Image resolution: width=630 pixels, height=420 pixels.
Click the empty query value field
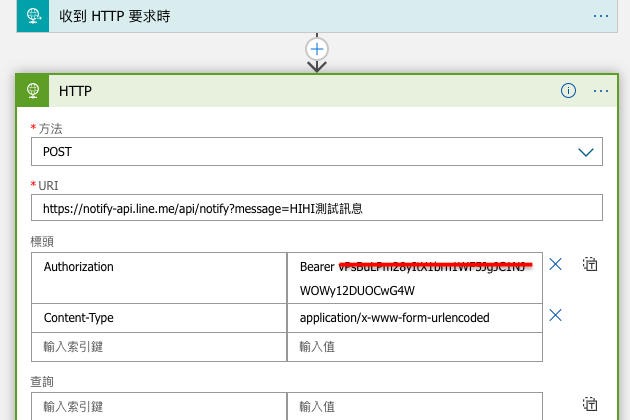(415, 406)
